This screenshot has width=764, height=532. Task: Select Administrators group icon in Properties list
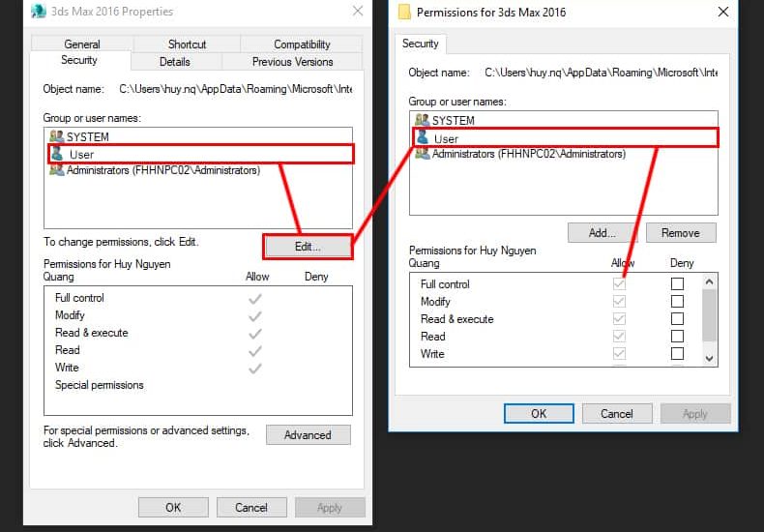(57, 170)
